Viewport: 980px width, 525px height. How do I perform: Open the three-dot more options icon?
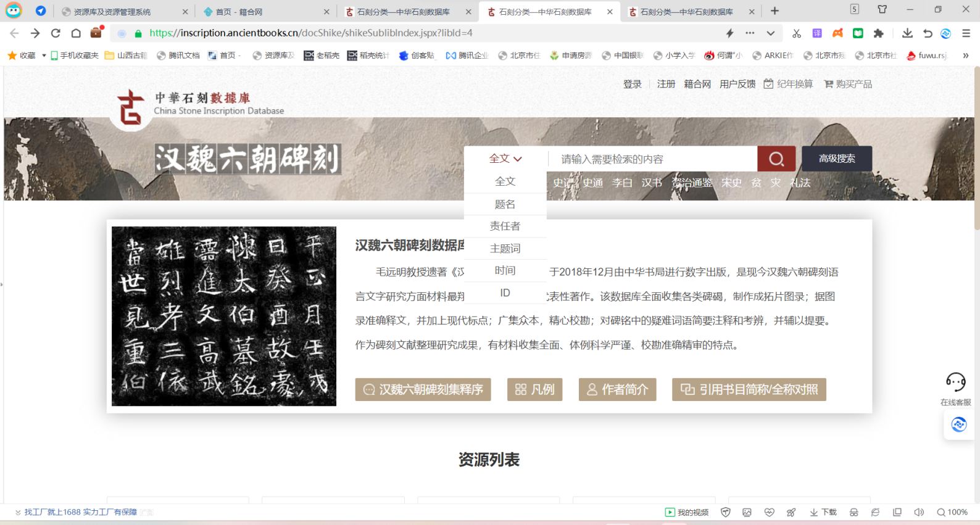(x=750, y=33)
